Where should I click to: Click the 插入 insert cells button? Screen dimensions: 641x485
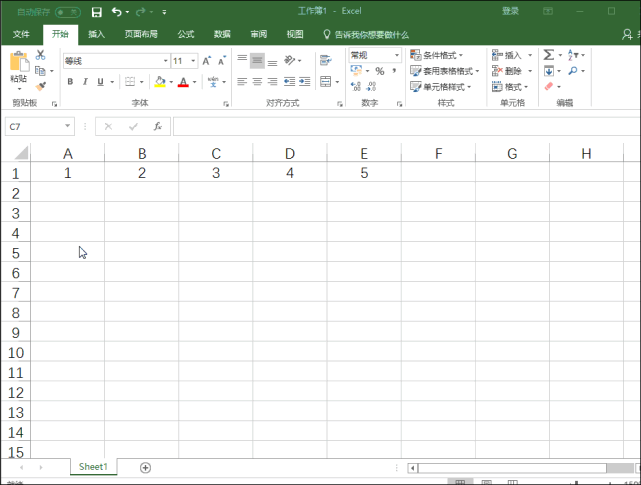(x=509, y=55)
